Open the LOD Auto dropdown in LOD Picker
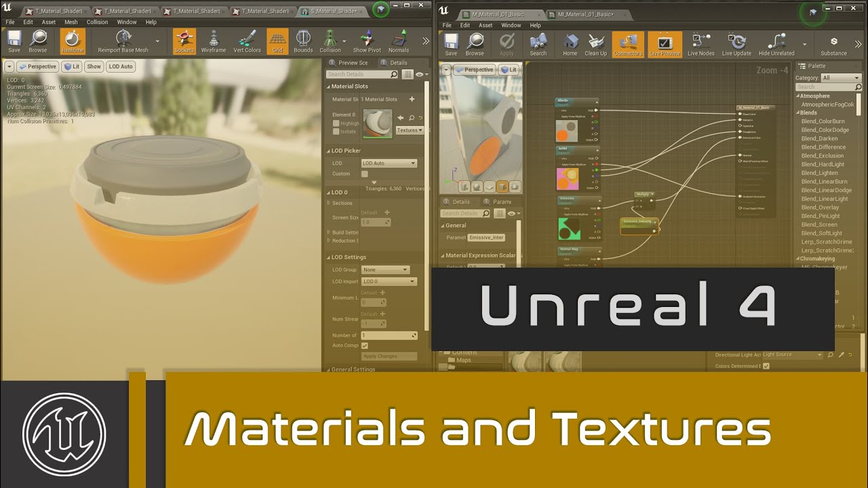This screenshot has height=488, width=868. [x=389, y=163]
